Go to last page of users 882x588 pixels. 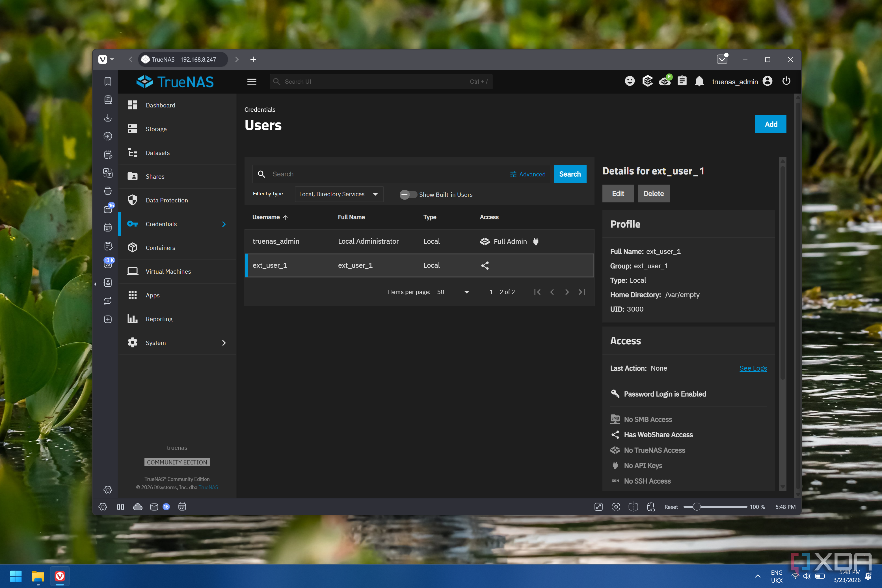(581, 292)
